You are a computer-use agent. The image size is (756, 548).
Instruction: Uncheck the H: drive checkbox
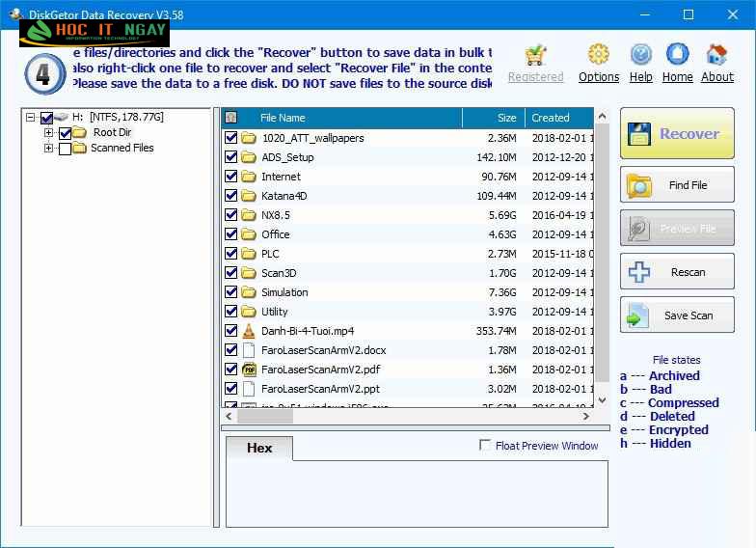click(46, 118)
